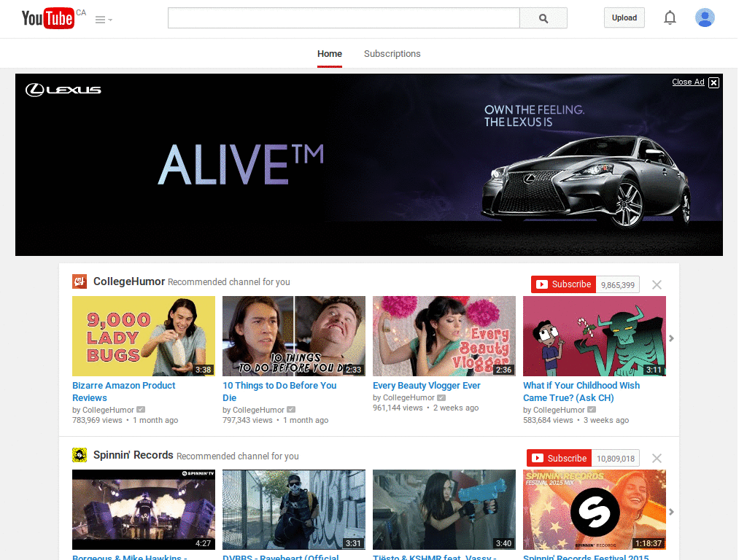The image size is (747, 560).
Task: Open the 4:27 concert stage thumbnail
Action: (x=144, y=510)
